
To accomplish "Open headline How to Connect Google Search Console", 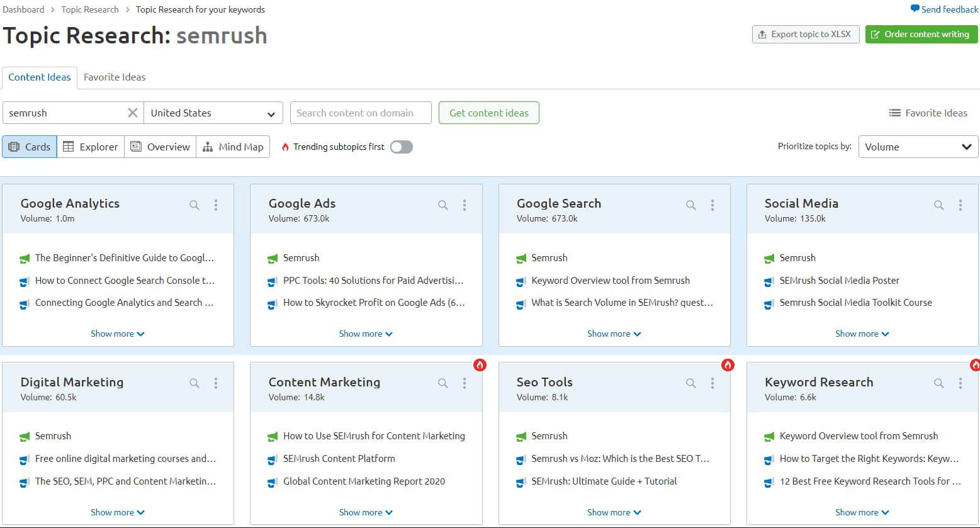I will point(125,280).
